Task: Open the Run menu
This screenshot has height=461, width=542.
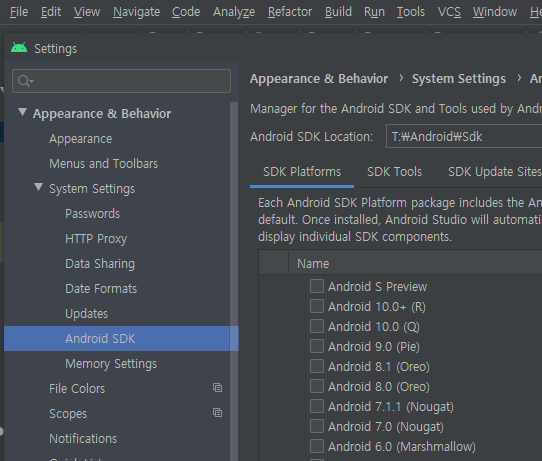Action: 374,12
